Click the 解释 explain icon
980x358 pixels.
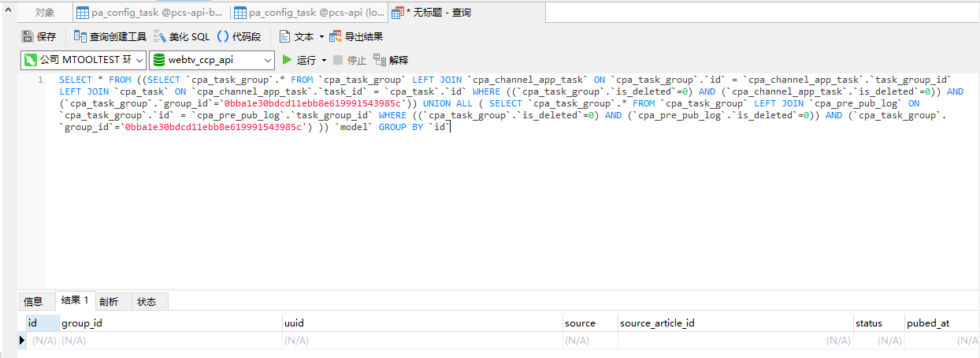point(380,60)
